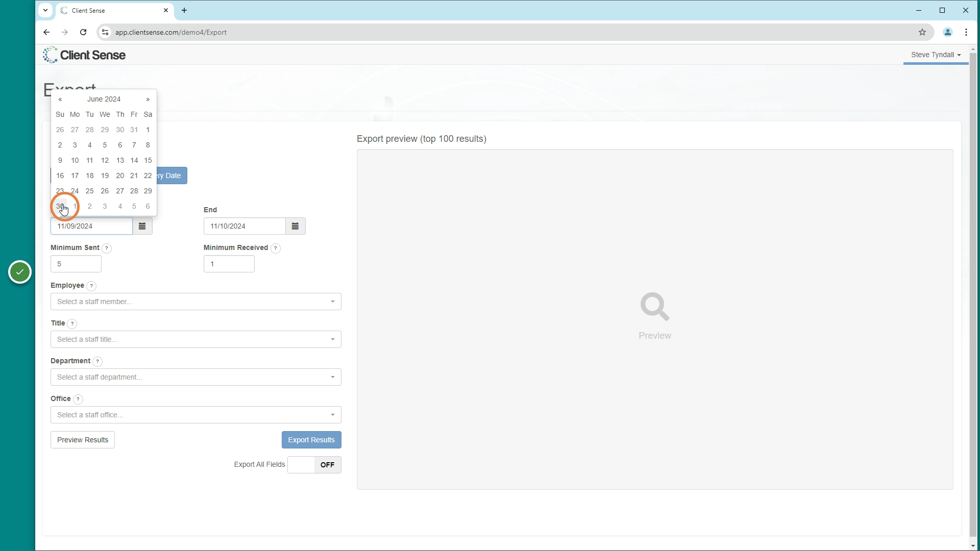Click the Export Results button
The width and height of the screenshot is (980, 551).
point(311,440)
